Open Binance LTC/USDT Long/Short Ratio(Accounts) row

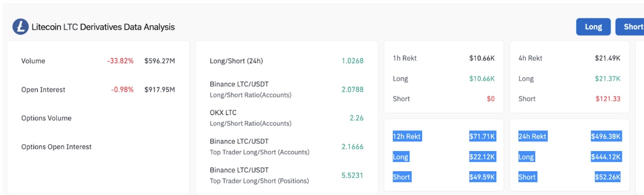286,89
